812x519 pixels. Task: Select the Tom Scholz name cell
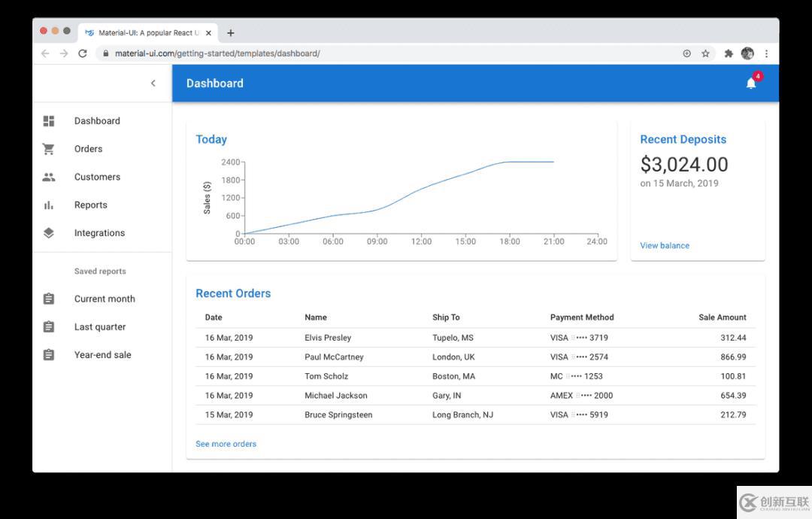326,376
